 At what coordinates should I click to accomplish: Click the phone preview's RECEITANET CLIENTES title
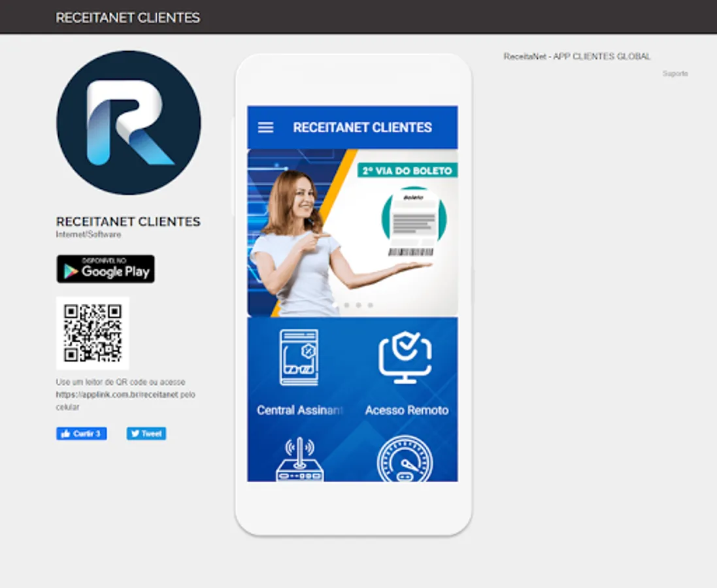(x=362, y=127)
